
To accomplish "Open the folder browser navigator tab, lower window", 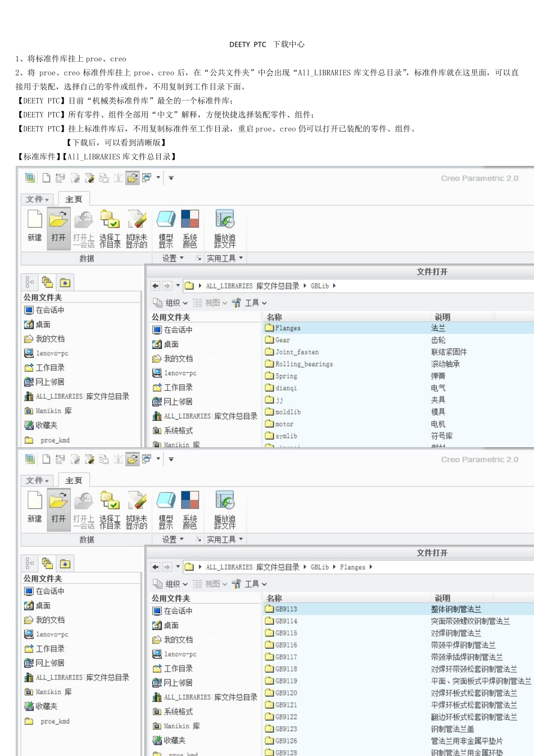I will (x=47, y=564).
